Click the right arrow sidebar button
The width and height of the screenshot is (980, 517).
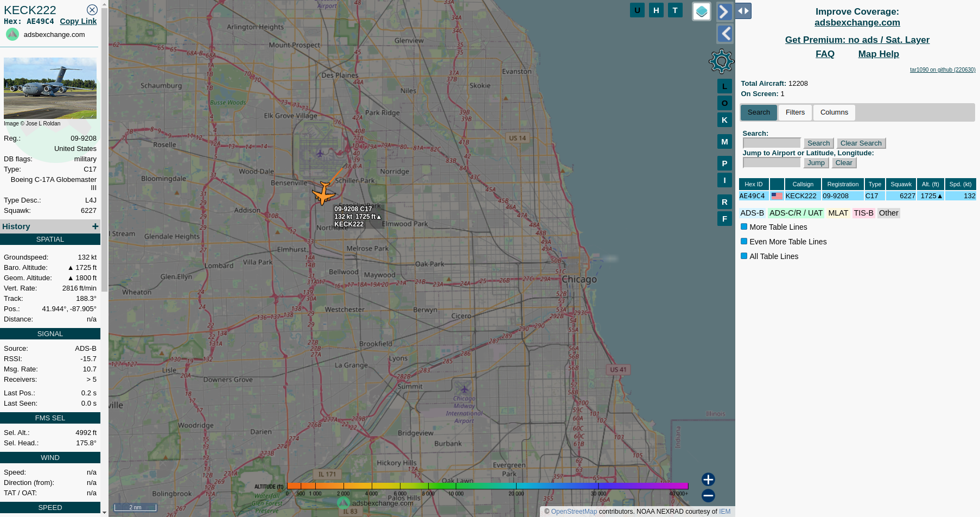725,11
